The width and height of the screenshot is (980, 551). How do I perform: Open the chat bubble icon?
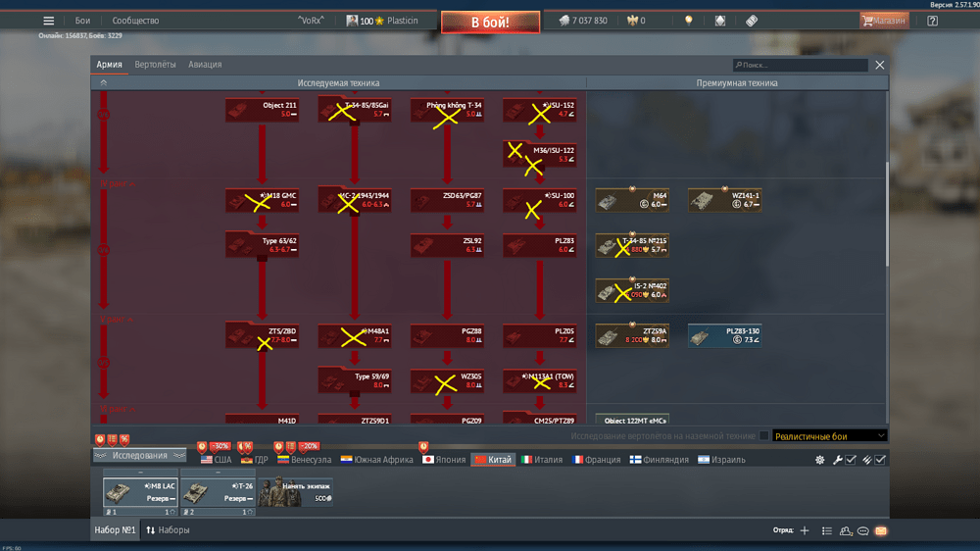tap(863, 530)
